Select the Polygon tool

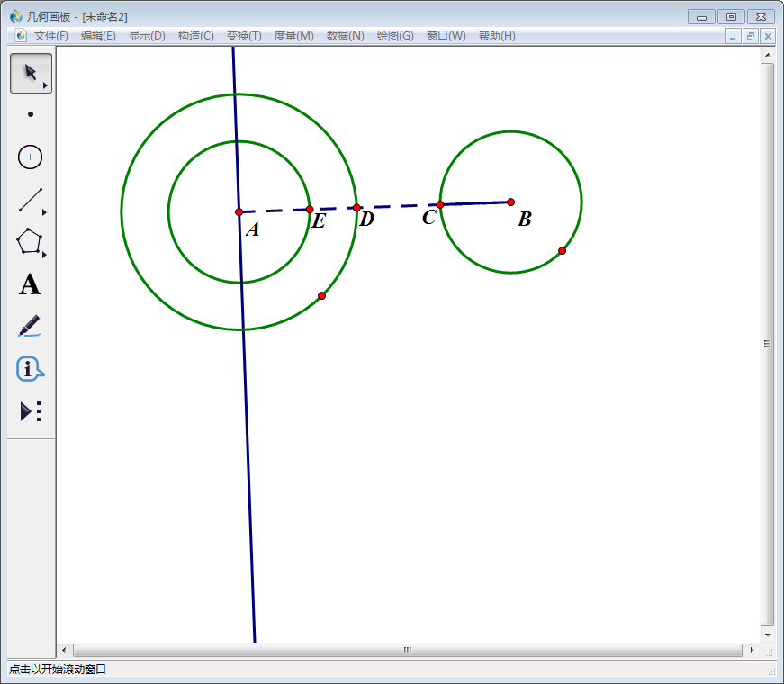pos(31,242)
